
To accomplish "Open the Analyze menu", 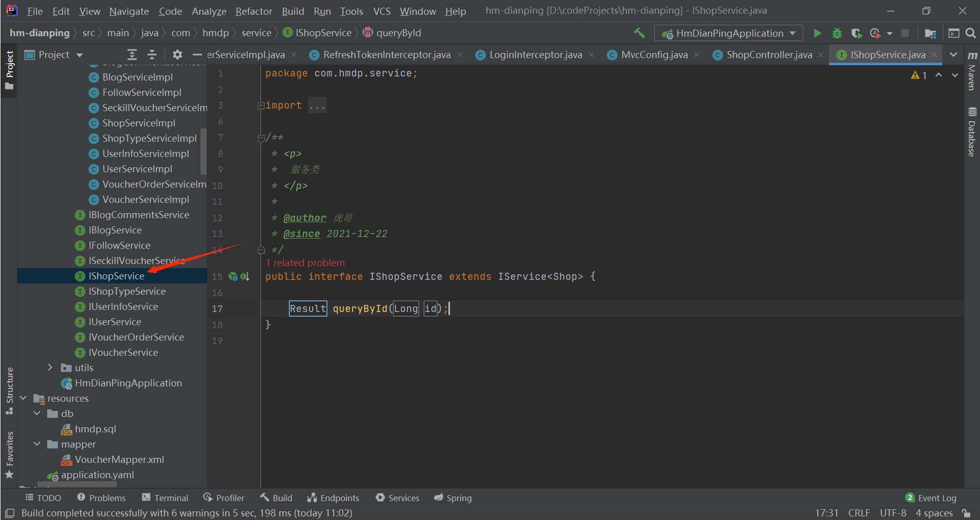I will coord(209,11).
